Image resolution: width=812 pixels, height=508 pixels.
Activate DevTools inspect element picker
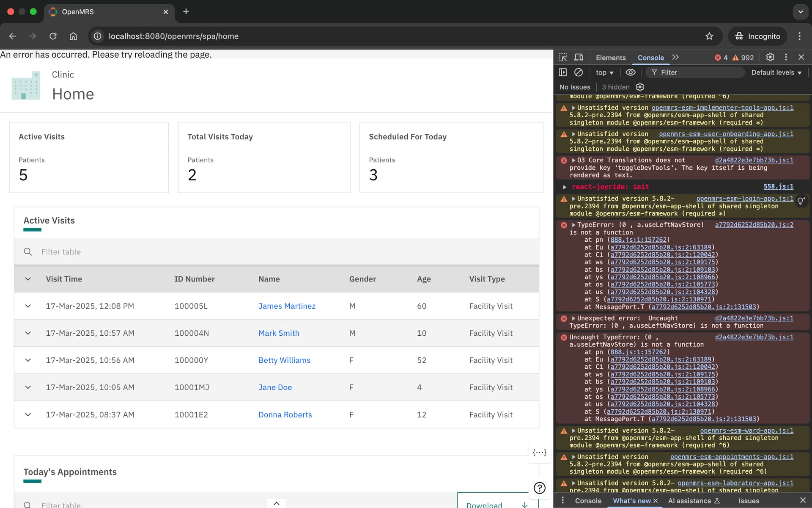click(563, 57)
